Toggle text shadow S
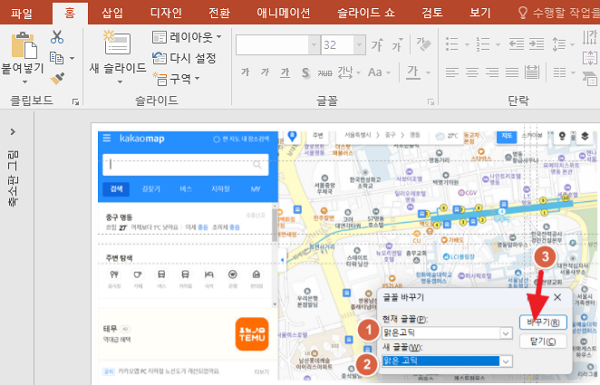The width and height of the screenshot is (600, 385). 305,72
